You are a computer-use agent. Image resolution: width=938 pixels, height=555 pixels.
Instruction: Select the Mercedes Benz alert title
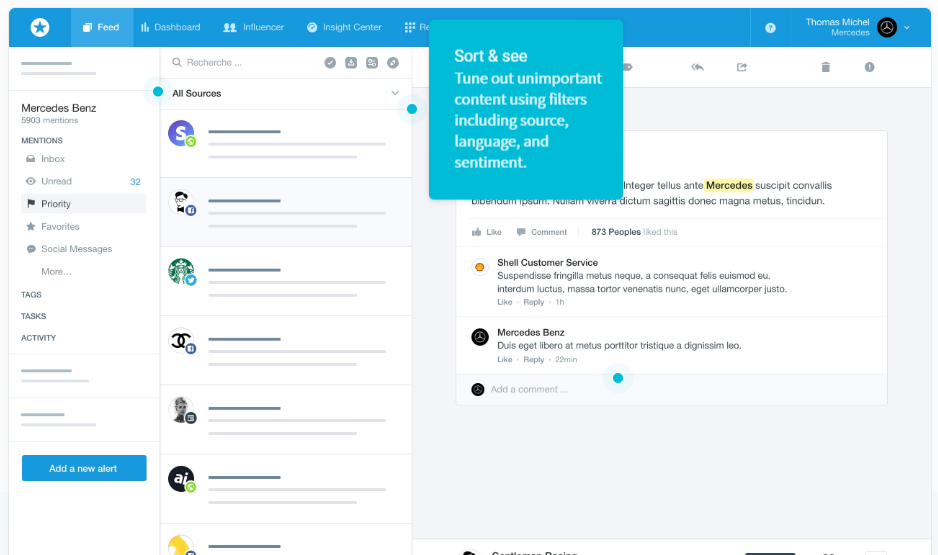pyautogui.click(x=59, y=108)
